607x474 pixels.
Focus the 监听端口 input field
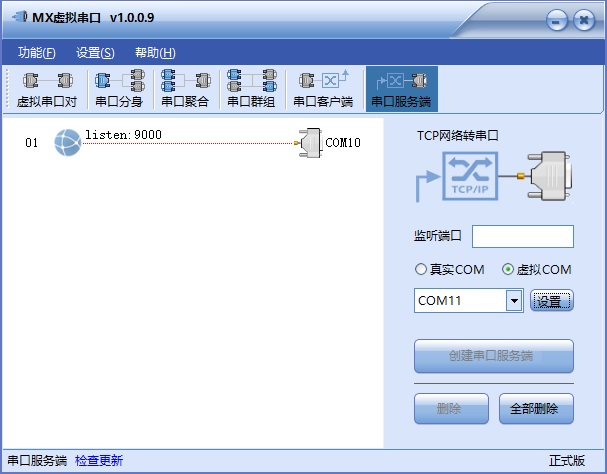(523, 236)
